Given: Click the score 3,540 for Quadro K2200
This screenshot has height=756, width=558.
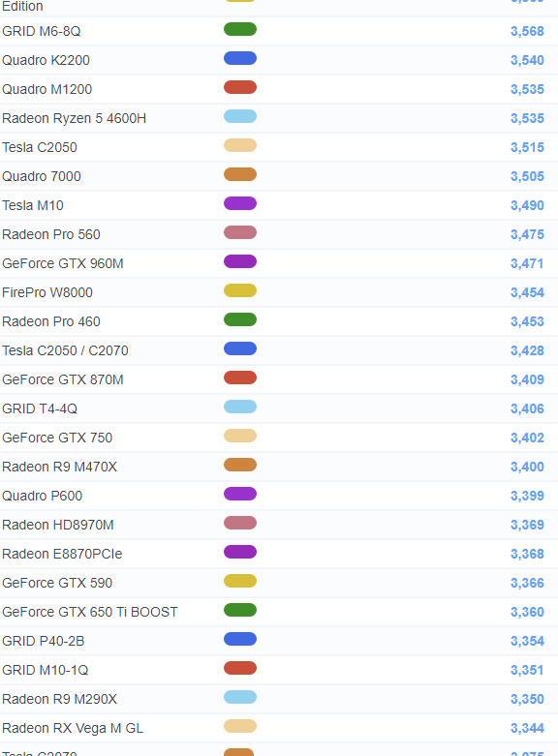Looking at the screenshot, I should coord(527,60).
